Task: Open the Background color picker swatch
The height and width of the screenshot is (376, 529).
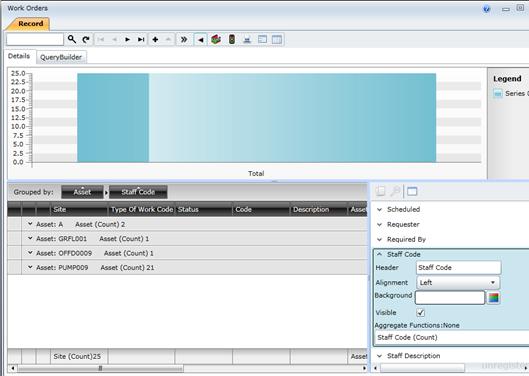Action: tap(493, 298)
